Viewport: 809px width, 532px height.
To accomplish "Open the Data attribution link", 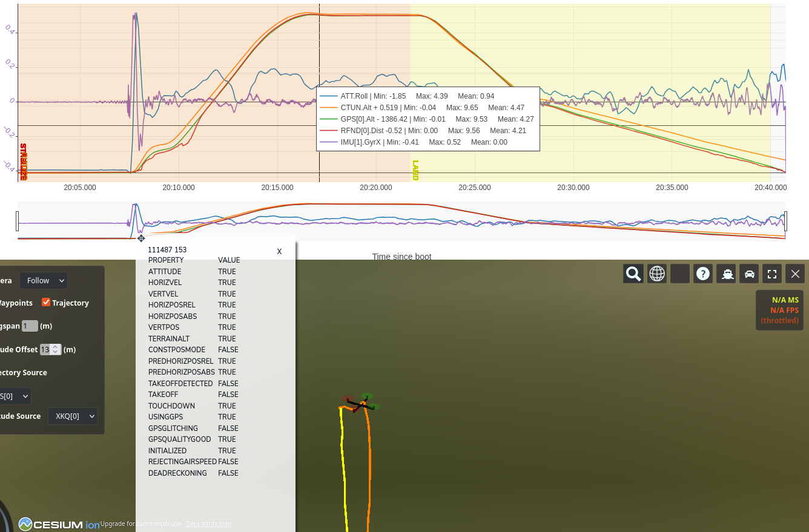I will point(208,524).
